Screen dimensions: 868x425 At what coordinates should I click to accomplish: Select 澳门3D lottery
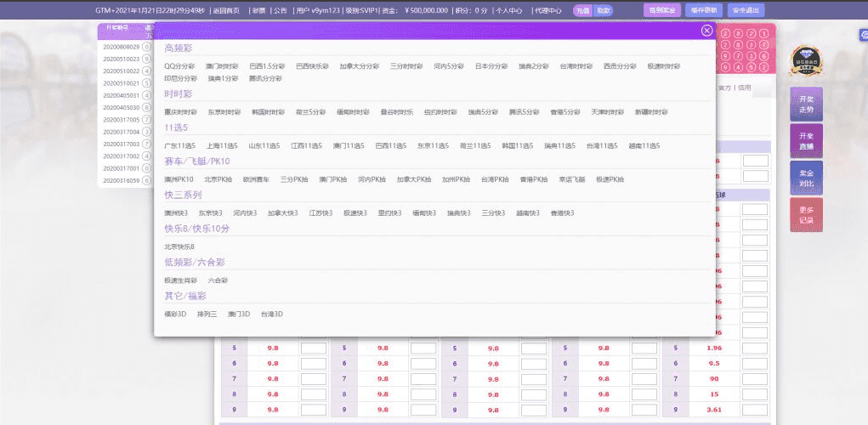pyautogui.click(x=239, y=314)
